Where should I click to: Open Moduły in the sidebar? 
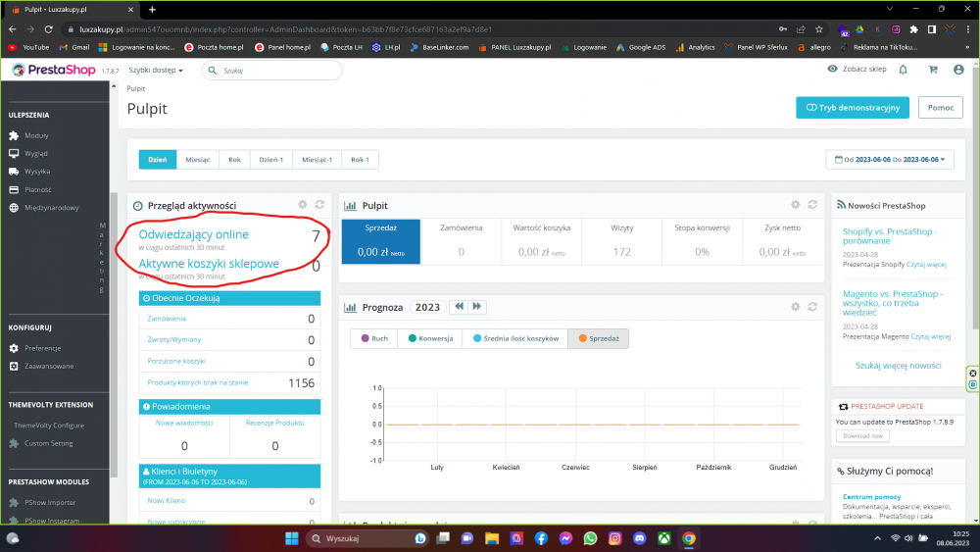[x=36, y=135]
